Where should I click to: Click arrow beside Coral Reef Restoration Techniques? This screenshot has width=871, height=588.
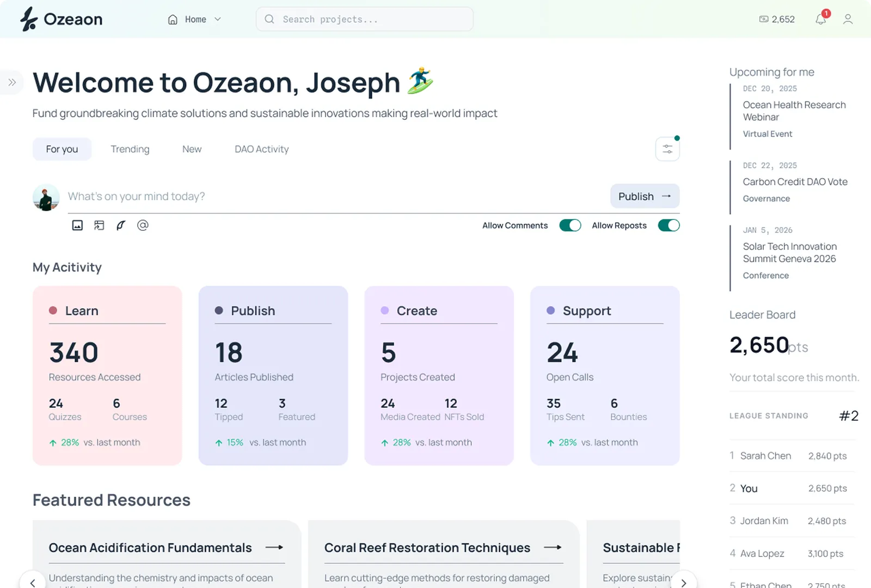pos(553,548)
